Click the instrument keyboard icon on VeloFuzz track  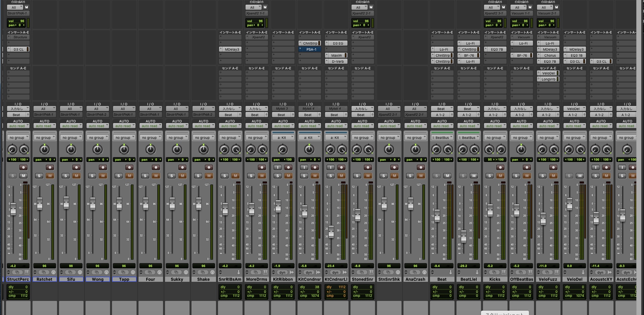[557, 272]
